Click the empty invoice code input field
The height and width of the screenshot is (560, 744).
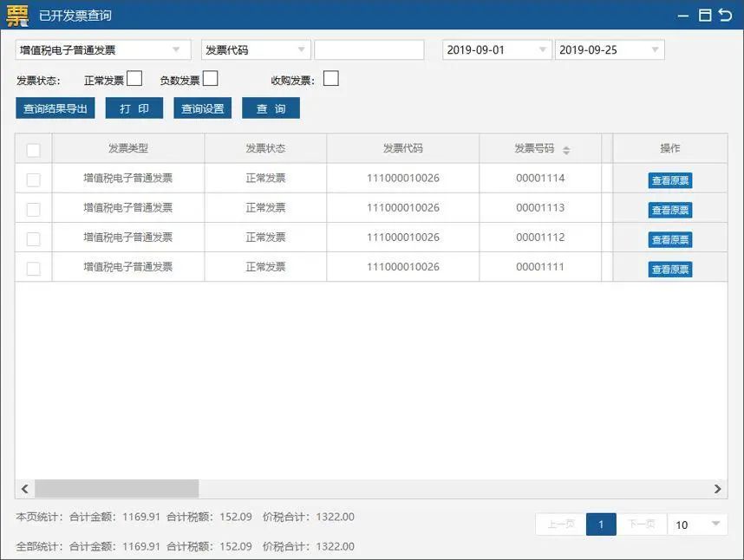click(369, 49)
